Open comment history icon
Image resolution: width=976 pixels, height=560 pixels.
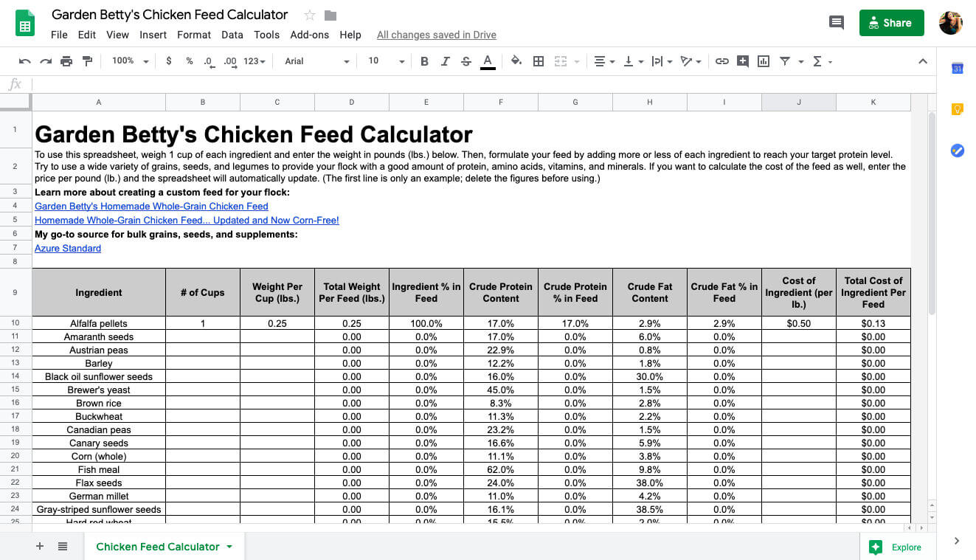point(837,23)
